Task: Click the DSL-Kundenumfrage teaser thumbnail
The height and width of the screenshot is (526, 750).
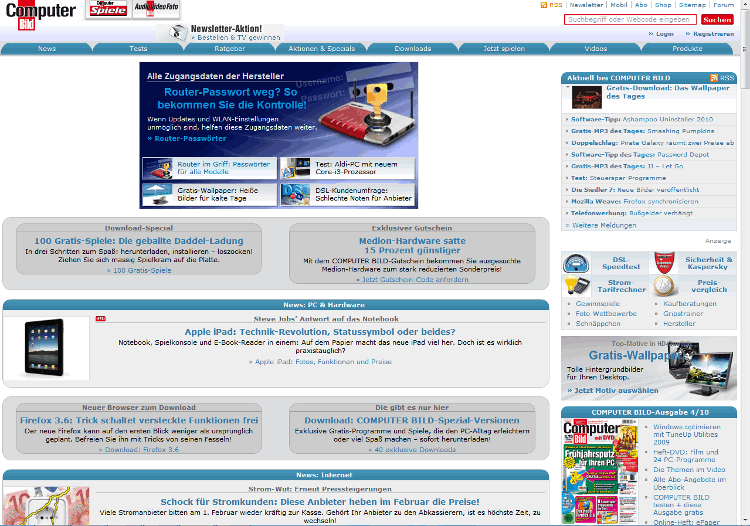Action: [297, 195]
